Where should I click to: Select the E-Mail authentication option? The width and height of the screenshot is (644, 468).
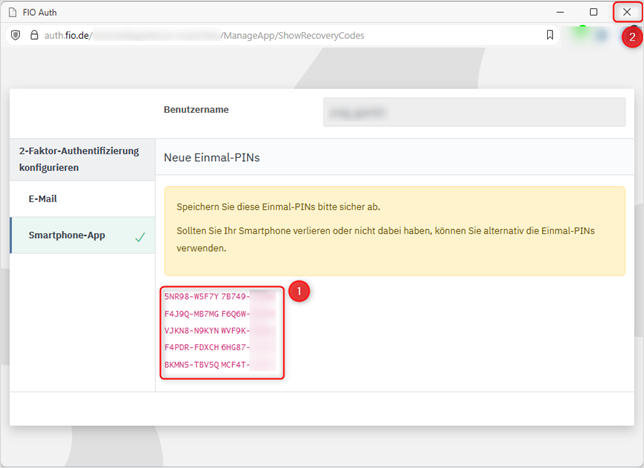click(x=42, y=198)
